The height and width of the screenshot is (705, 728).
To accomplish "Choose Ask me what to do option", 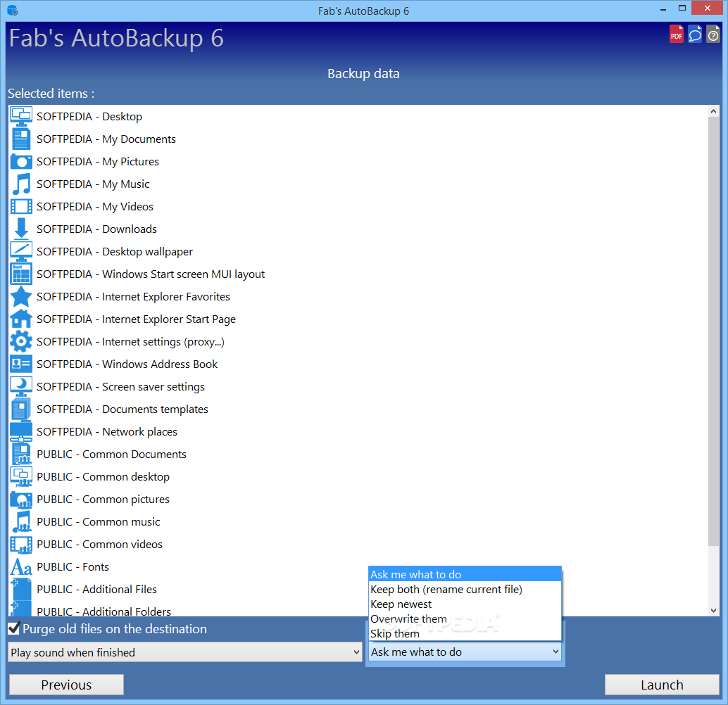I will [x=465, y=574].
